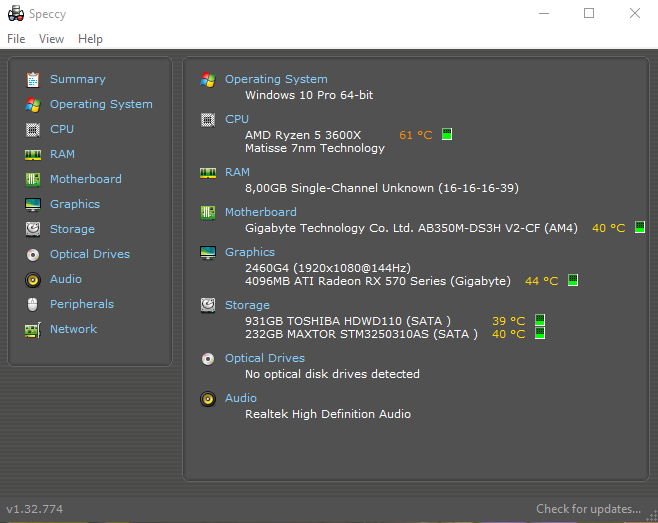Open Motherboard section from sidebar
This screenshot has height=523, width=658.
(86, 179)
